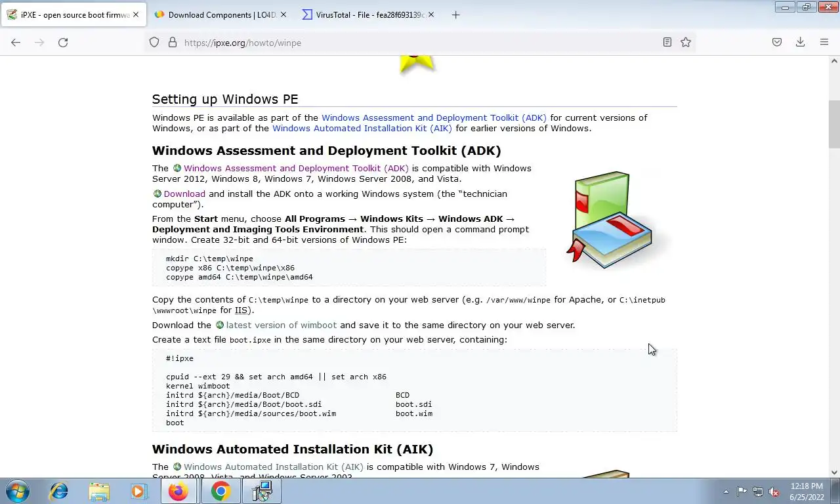The height and width of the screenshot is (504, 840).
Task: Show hidden system tray icons
Action: point(726,492)
